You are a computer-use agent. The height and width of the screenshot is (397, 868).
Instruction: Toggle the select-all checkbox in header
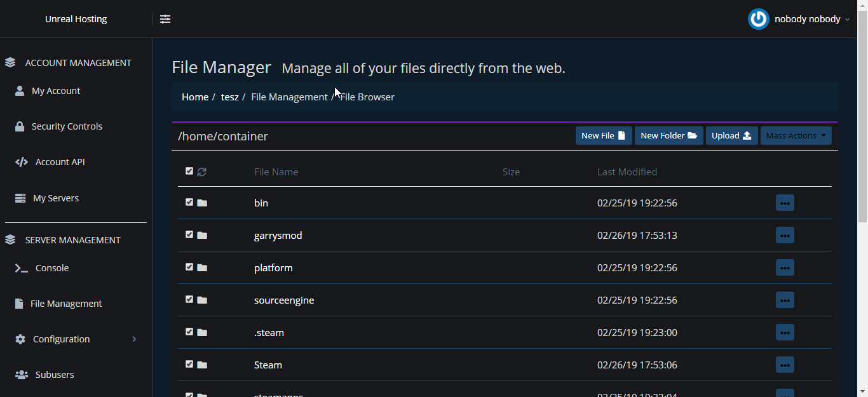[189, 171]
